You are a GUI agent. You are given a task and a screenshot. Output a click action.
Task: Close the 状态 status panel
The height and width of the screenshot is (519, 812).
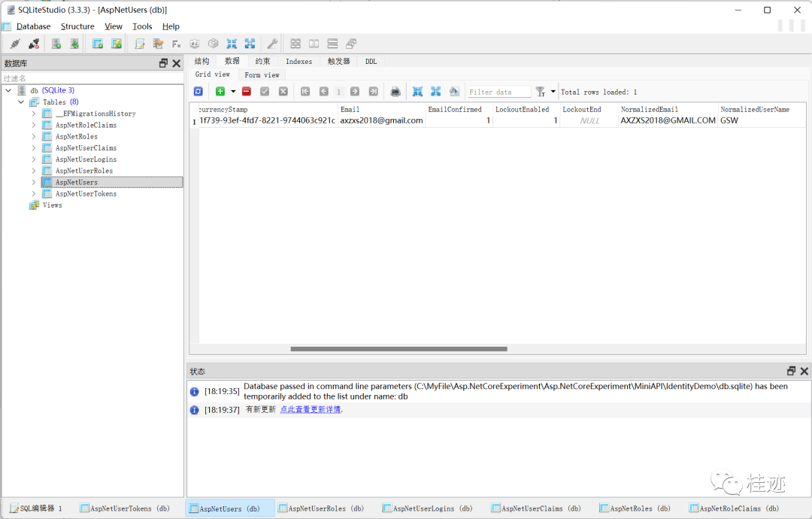pyautogui.click(x=804, y=371)
